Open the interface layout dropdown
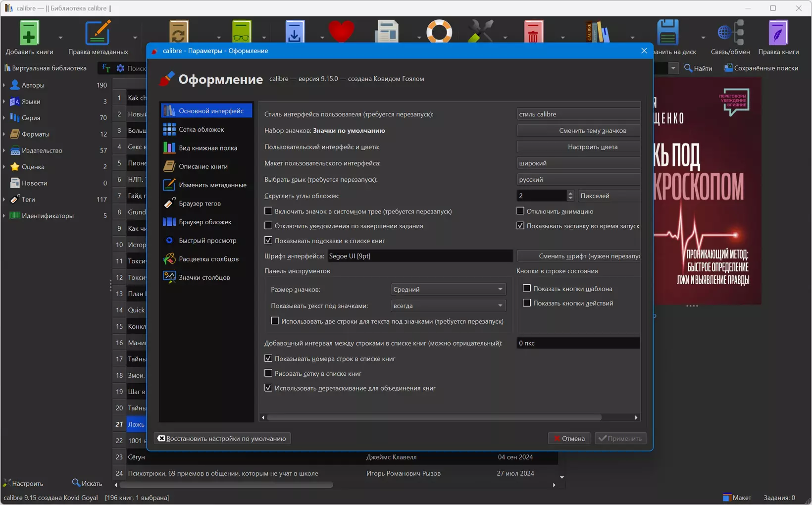This screenshot has width=812, height=505. tap(578, 163)
